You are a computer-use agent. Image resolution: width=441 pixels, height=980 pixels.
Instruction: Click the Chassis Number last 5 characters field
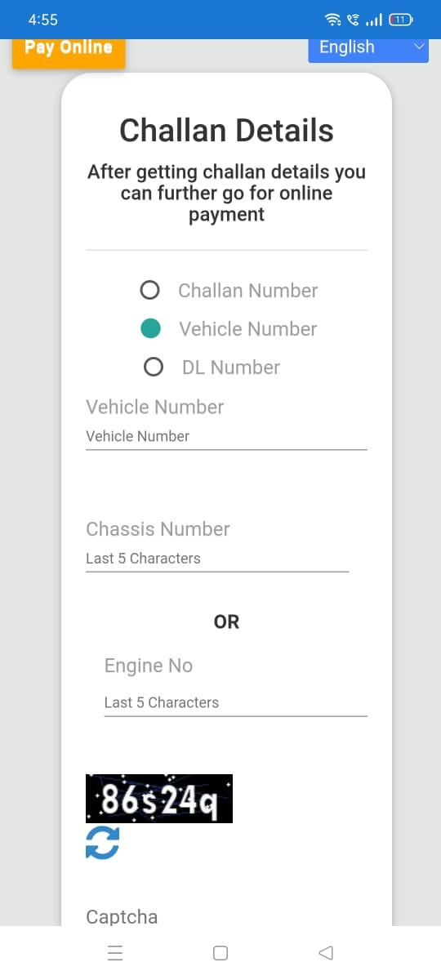217,559
